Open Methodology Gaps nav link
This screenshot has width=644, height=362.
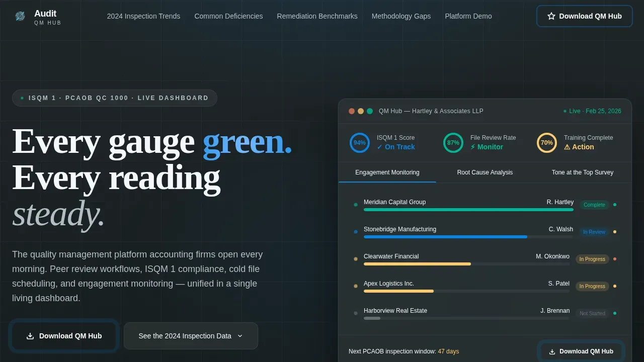coord(401,16)
